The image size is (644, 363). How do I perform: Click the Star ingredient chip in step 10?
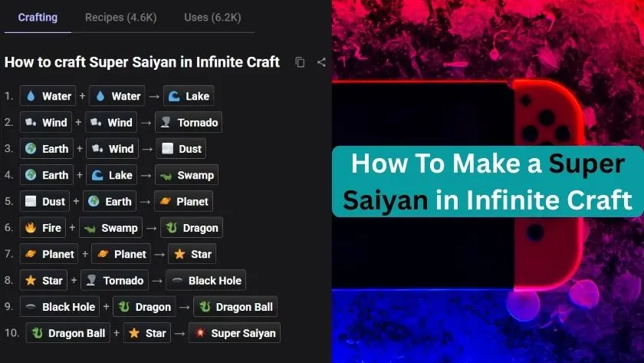[x=146, y=332]
